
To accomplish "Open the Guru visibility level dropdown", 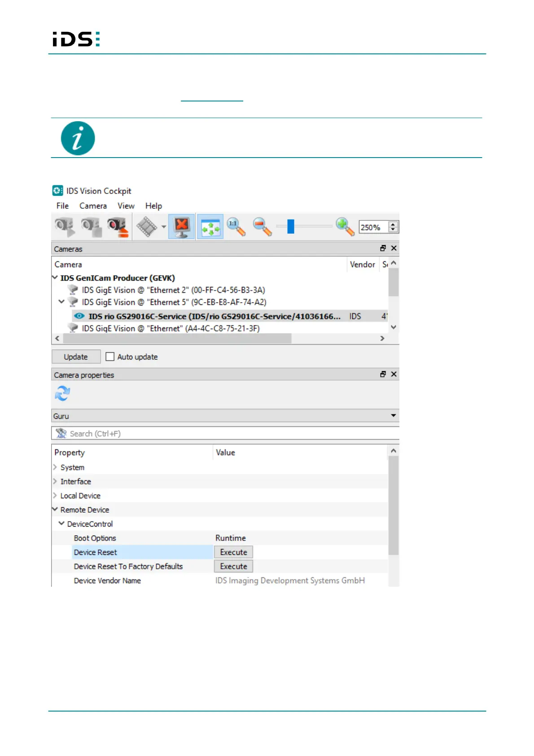I will pos(225,416).
